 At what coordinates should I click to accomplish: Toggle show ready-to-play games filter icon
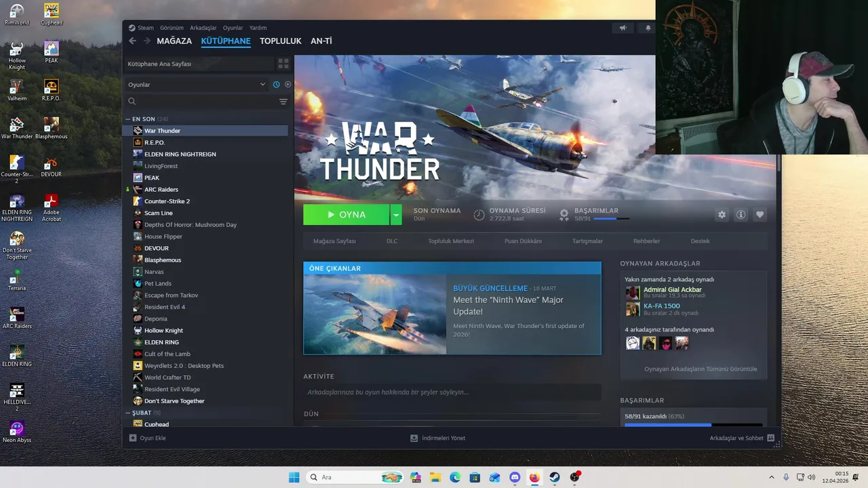[288, 85]
